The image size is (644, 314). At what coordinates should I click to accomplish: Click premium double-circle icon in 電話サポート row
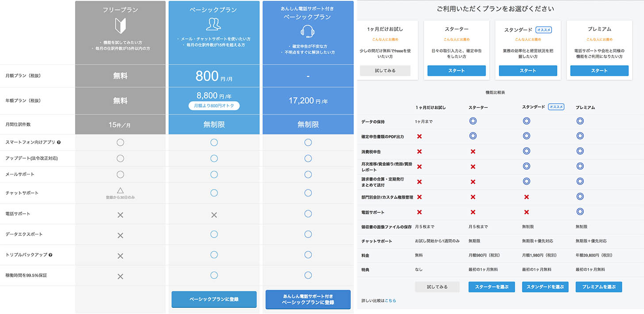click(580, 212)
